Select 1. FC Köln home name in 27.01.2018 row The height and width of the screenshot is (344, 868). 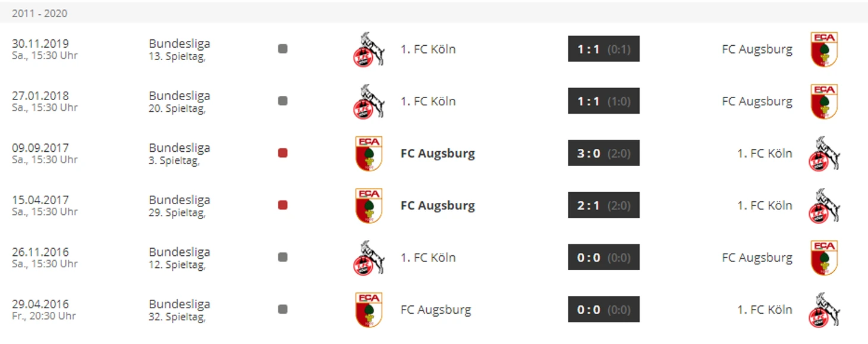[428, 101]
